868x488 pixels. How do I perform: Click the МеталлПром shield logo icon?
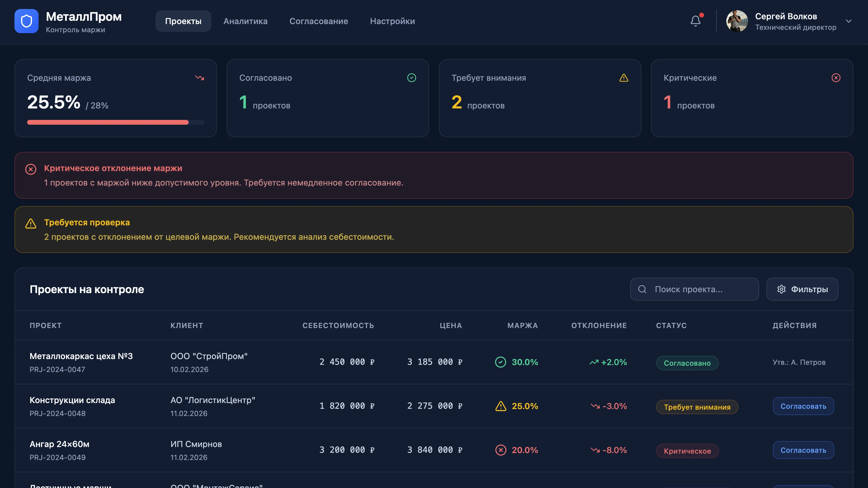click(x=26, y=21)
